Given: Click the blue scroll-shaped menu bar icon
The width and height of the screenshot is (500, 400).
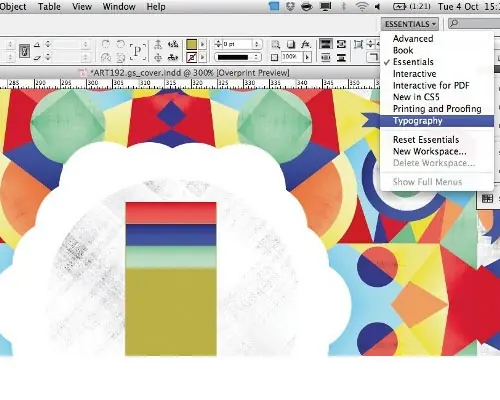Looking at the screenshot, I should coord(274,6).
